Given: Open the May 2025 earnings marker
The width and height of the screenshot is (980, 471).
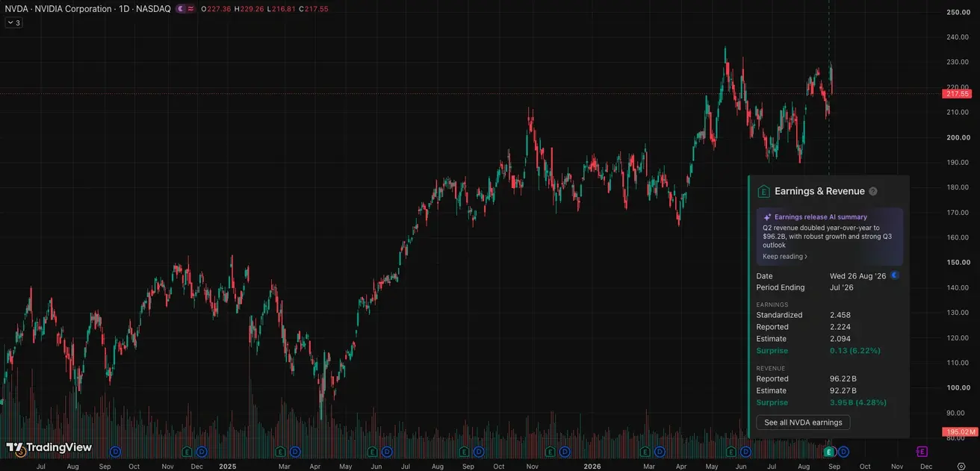Looking at the screenshot, I should [x=372, y=452].
